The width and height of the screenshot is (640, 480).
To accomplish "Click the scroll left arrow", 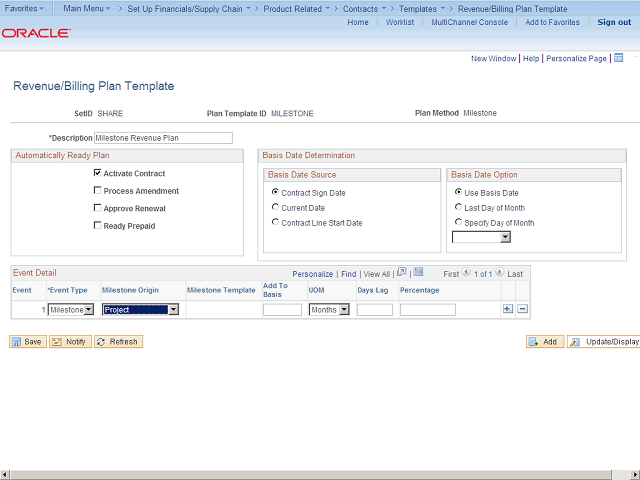I will pos(5,475).
